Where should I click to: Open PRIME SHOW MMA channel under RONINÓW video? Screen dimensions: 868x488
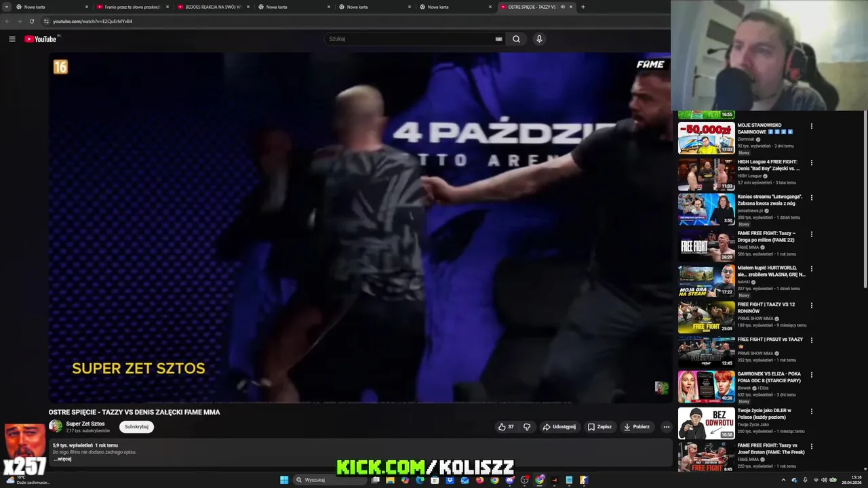click(755, 319)
